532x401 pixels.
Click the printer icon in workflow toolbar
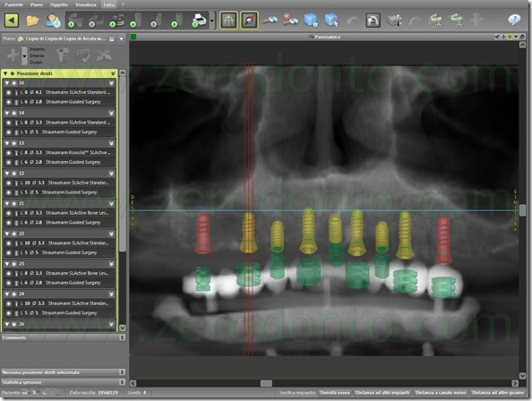[x=199, y=21]
